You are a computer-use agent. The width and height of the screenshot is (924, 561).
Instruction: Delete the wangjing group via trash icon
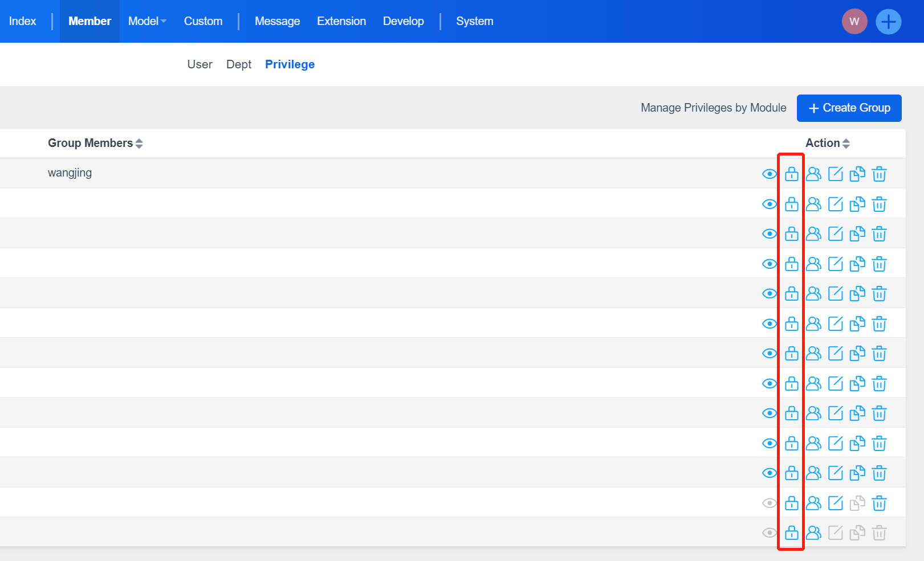tap(879, 174)
